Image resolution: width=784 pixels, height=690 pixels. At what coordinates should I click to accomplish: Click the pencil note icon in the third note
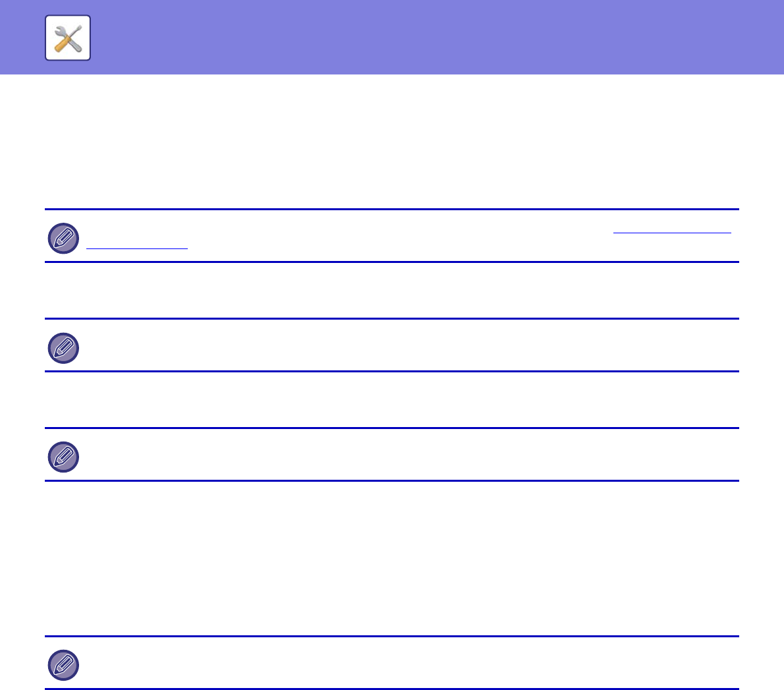63,457
